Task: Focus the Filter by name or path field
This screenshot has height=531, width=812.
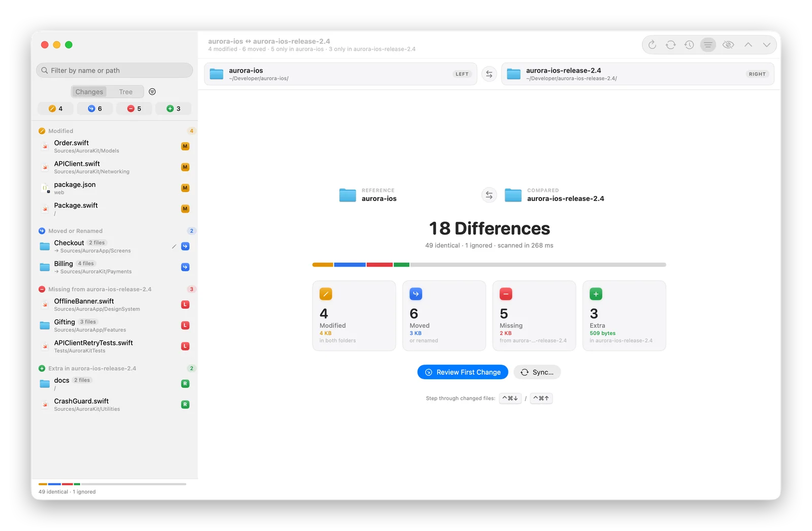Action: pyautogui.click(x=115, y=71)
